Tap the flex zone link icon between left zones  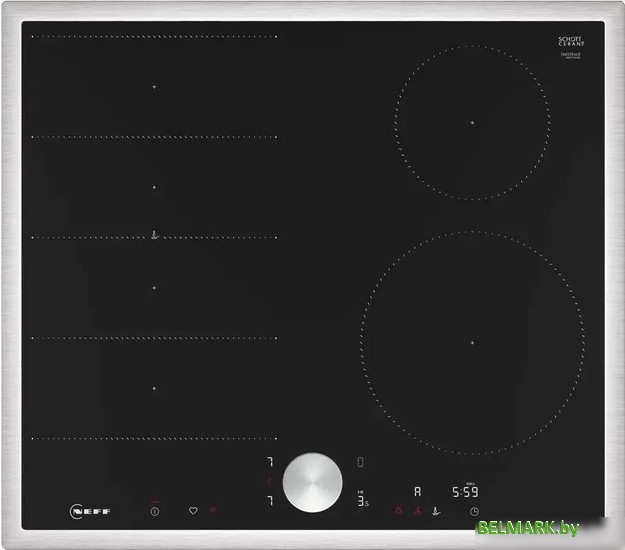154,236
